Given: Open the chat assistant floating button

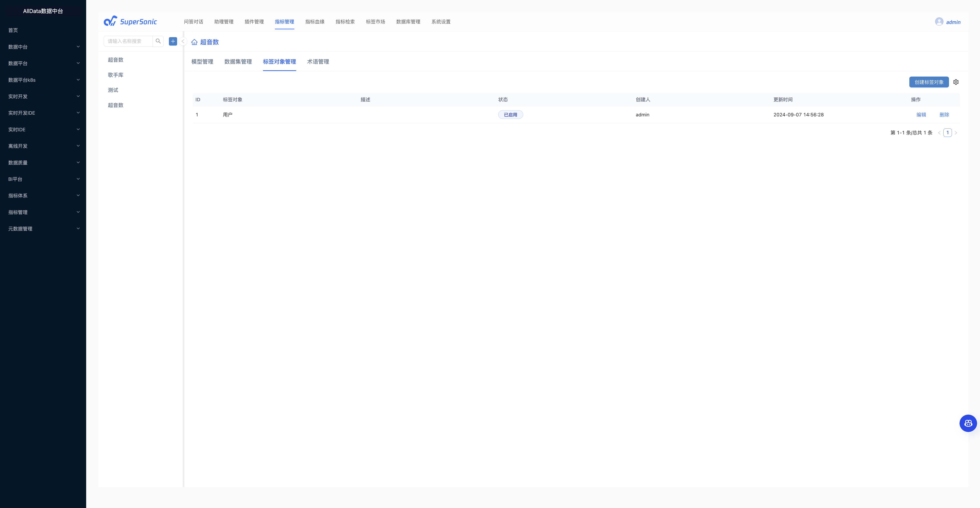Looking at the screenshot, I should [968, 423].
